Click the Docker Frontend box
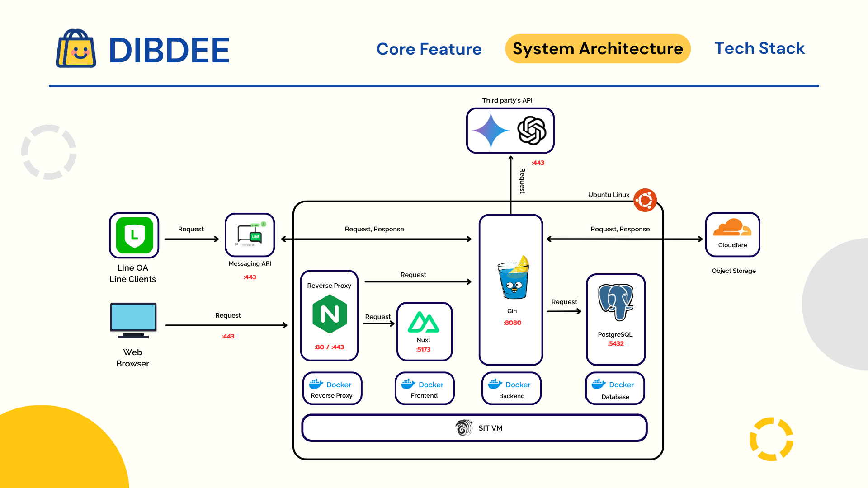Screen dimensions: 868x488 (424, 389)
